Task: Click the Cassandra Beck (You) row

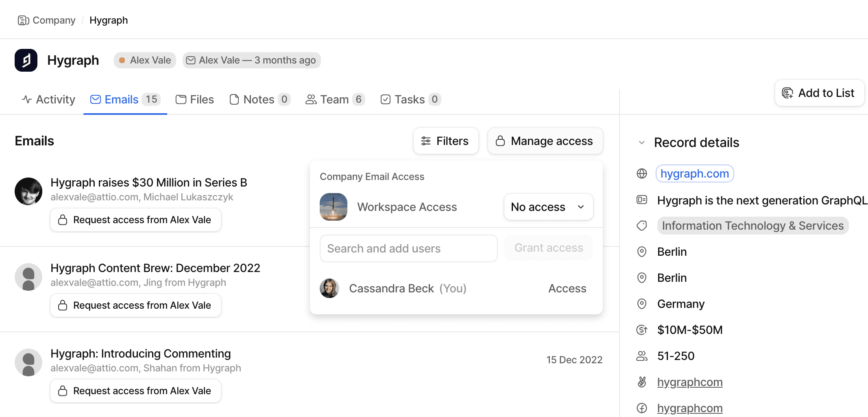Action: (456, 288)
